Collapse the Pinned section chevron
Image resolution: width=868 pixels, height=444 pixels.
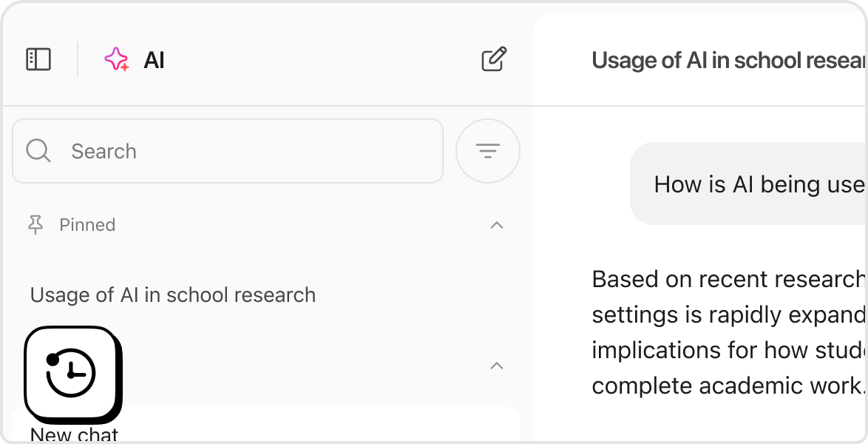[497, 225]
